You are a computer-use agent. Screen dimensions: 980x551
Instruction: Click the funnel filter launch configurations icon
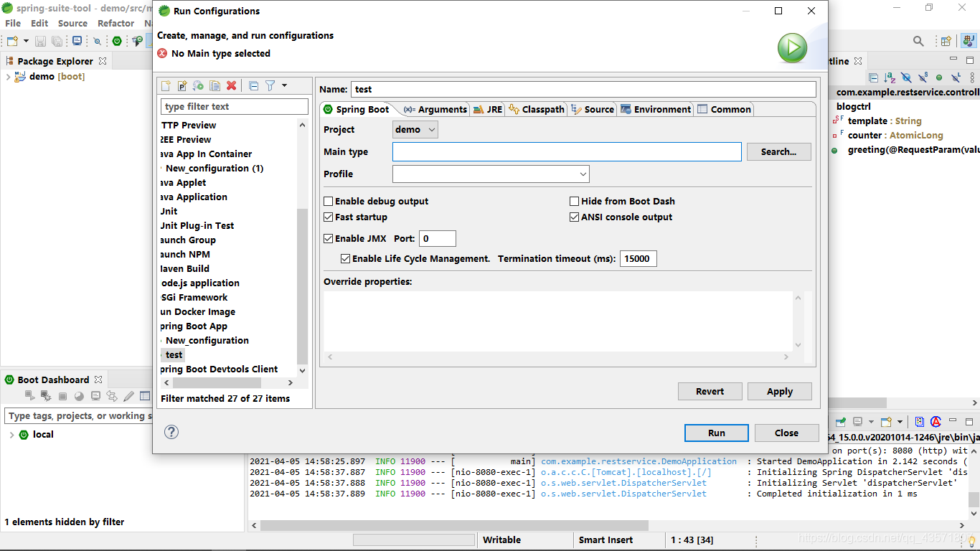270,86
